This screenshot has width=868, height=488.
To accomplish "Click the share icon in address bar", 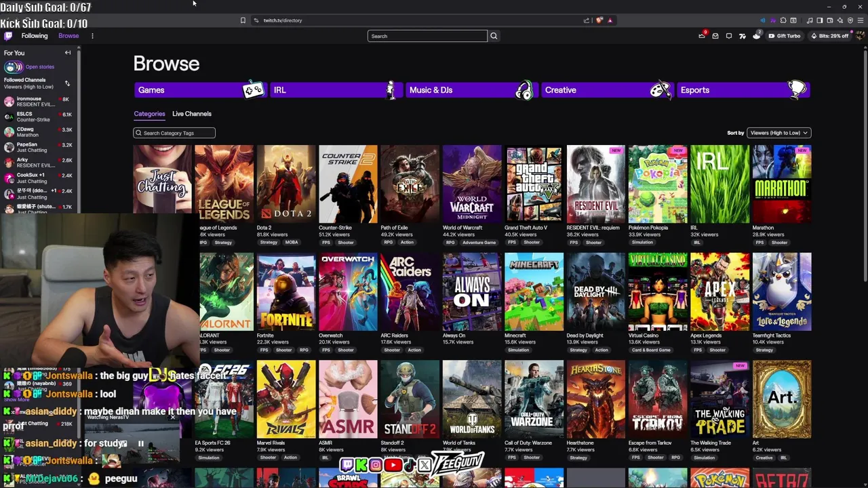I will (x=587, y=20).
